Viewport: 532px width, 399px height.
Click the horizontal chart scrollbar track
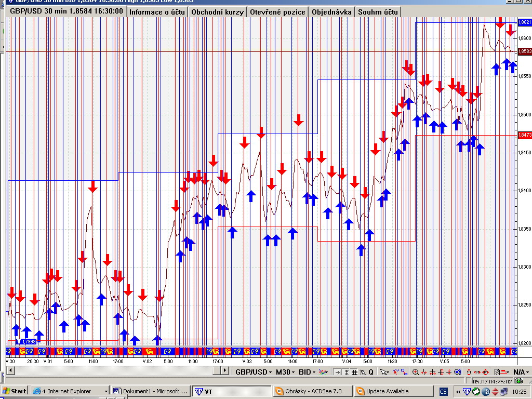(x=114, y=371)
